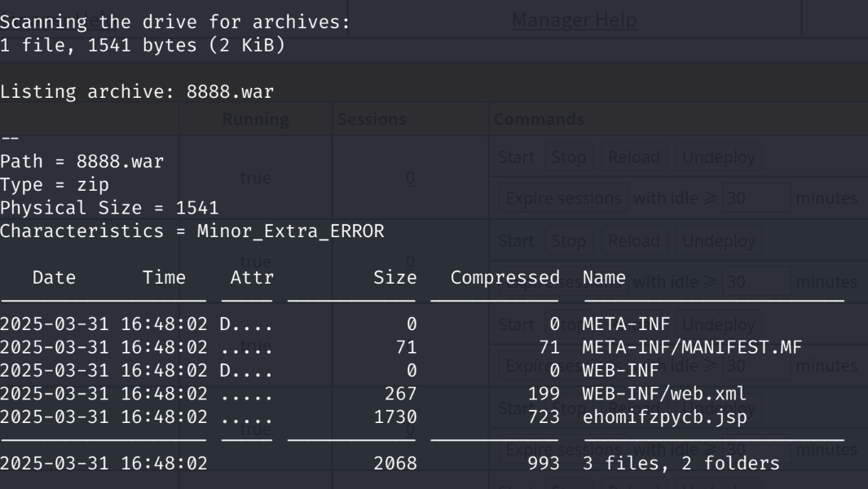Viewport: 868px width, 489px height.
Task: Select the ehomifzpycb.jsp file name
Action: pos(665,417)
